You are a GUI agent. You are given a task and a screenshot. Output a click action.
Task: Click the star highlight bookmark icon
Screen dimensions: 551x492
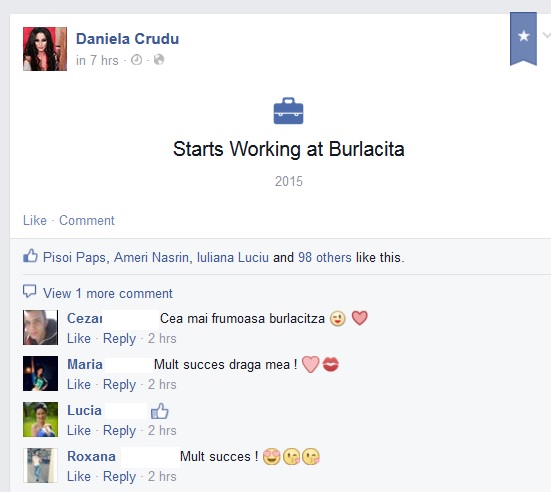click(x=523, y=38)
